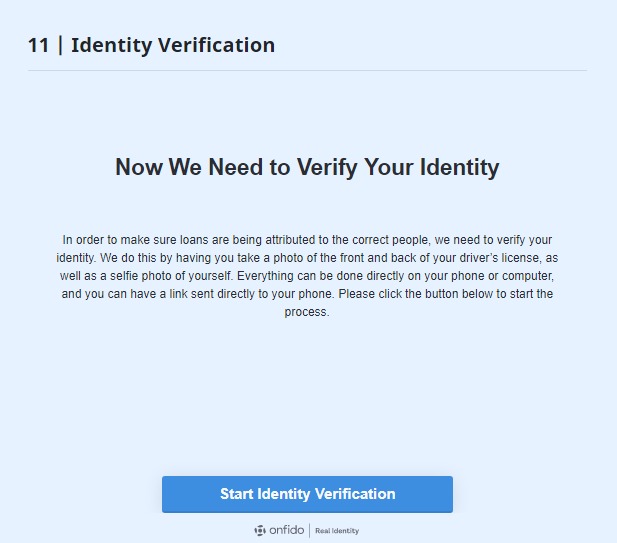This screenshot has width=617, height=543.
Task: Click the paragraph line starting In order
Action: pyautogui.click(x=307, y=240)
